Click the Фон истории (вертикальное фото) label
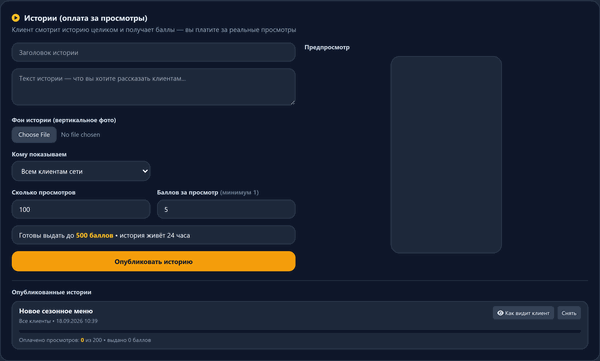The width and height of the screenshot is (600, 361). 64,120
